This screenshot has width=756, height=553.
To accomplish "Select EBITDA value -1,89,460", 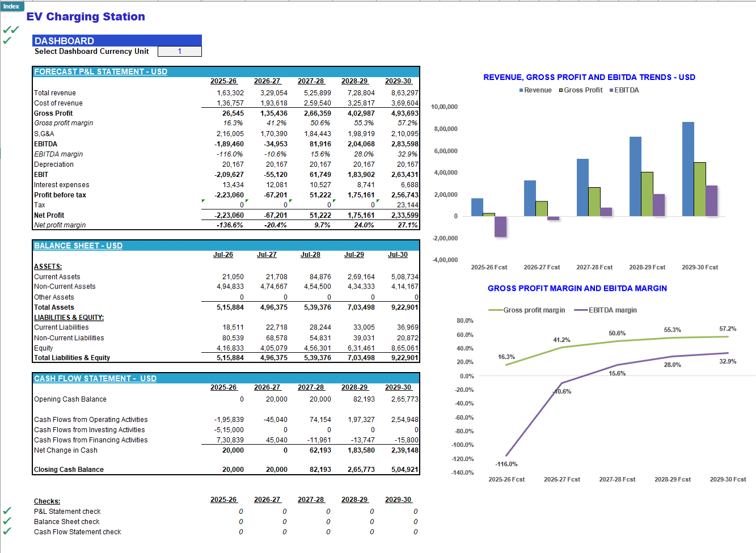I will click(x=229, y=144).
